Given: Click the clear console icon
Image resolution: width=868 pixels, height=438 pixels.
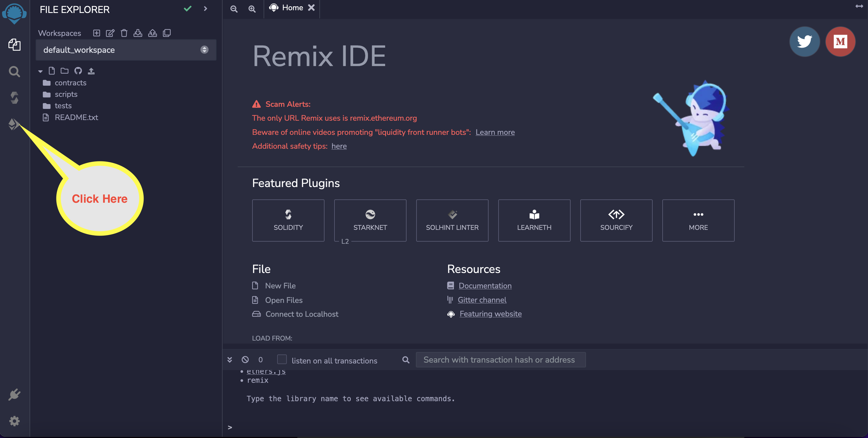Looking at the screenshot, I should click(x=245, y=360).
